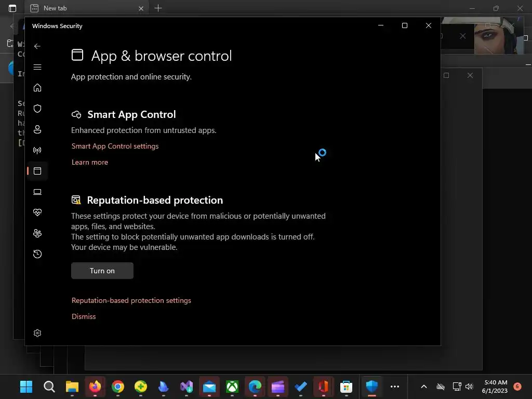The width and height of the screenshot is (532, 399).
Task: Click the Smart App Control cloud icon
Action: pyautogui.click(x=76, y=115)
